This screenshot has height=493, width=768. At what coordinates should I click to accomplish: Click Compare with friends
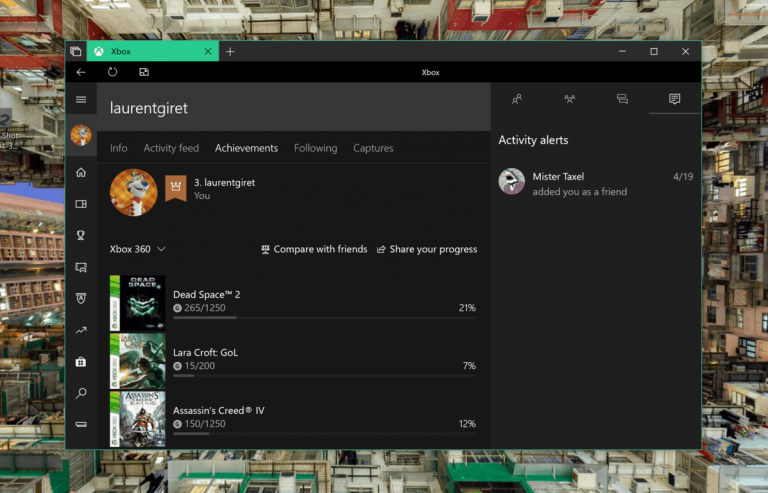click(314, 249)
